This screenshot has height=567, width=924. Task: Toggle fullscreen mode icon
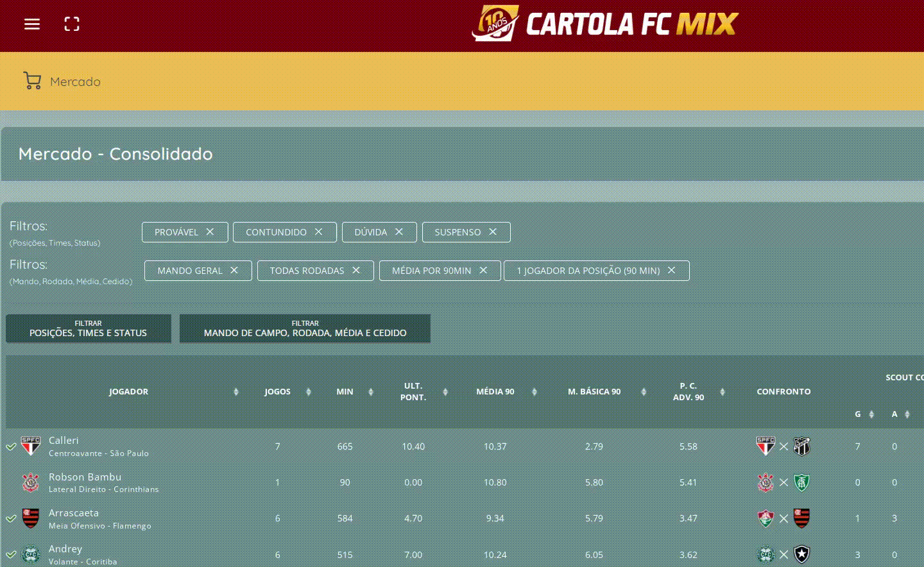tap(72, 24)
